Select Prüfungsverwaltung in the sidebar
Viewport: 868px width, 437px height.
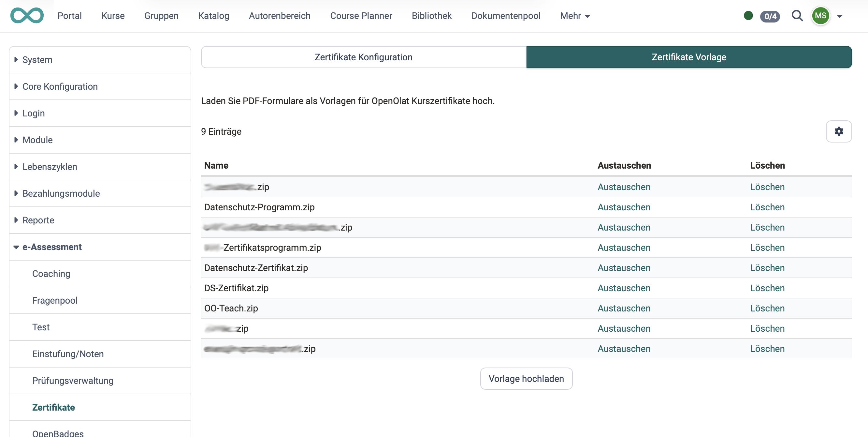coord(73,381)
